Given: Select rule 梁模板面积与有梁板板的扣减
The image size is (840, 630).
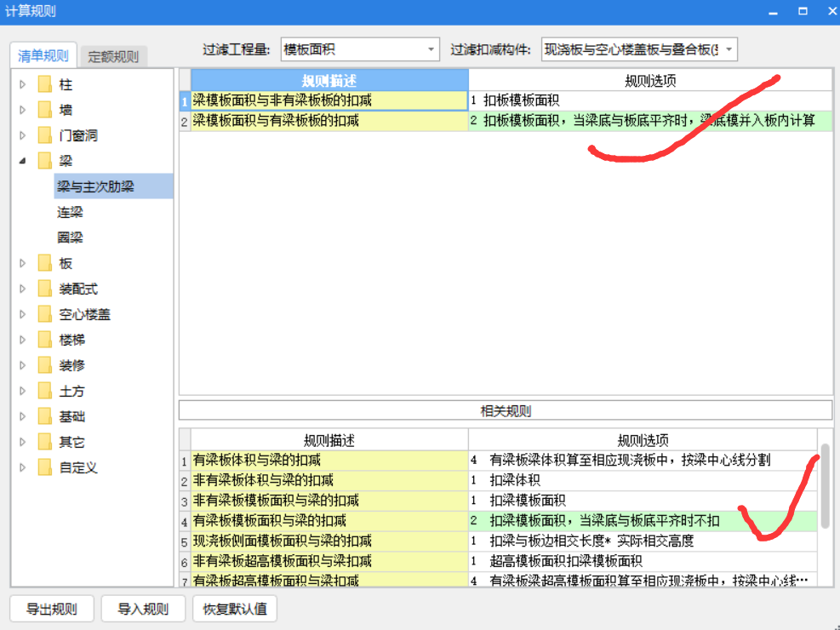Looking at the screenshot, I should [x=329, y=121].
